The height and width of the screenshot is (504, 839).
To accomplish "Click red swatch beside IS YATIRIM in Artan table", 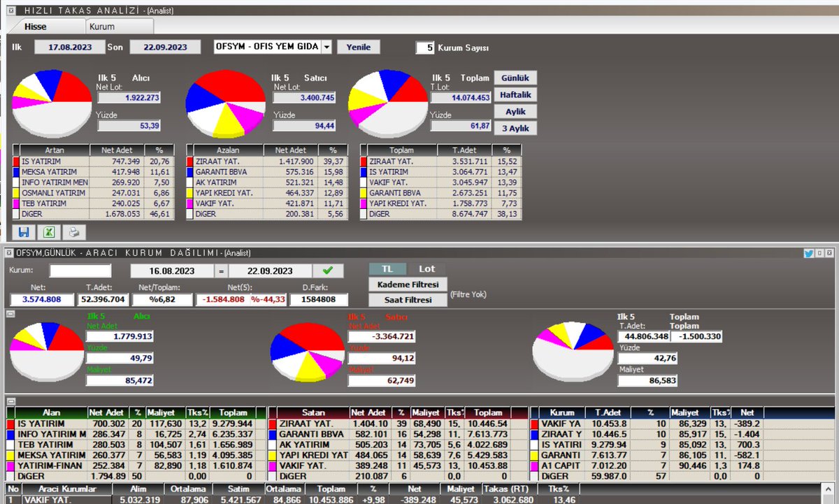I will (x=17, y=161).
